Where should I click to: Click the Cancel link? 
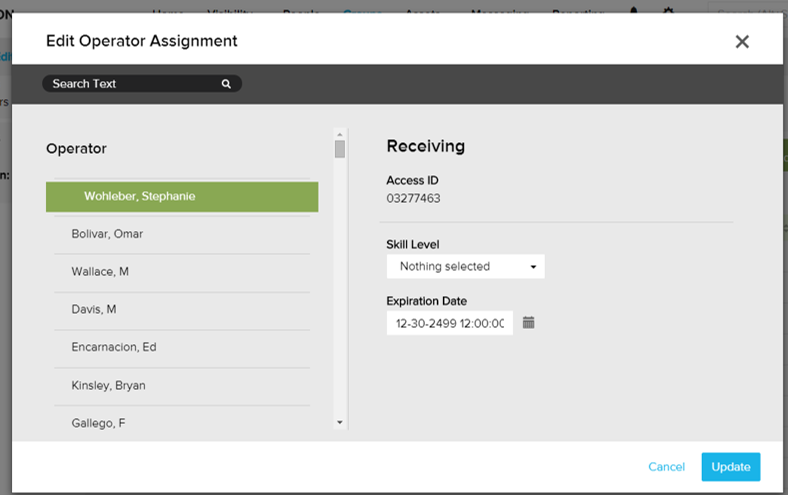(666, 467)
